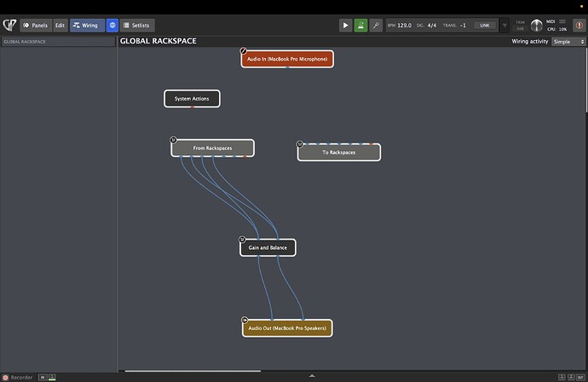Select the Gain and Balance block
This screenshot has height=382, width=588.
pyautogui.click(x=268, y=247)
